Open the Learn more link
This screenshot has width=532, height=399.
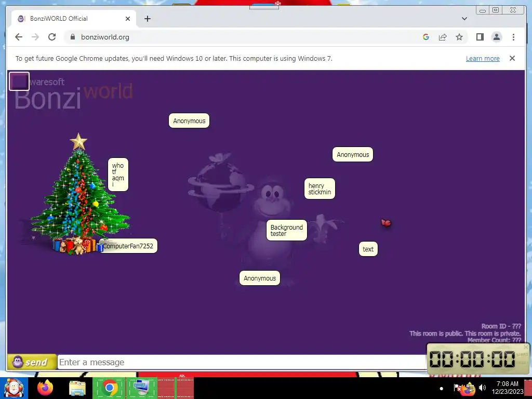tap(483, 58)
